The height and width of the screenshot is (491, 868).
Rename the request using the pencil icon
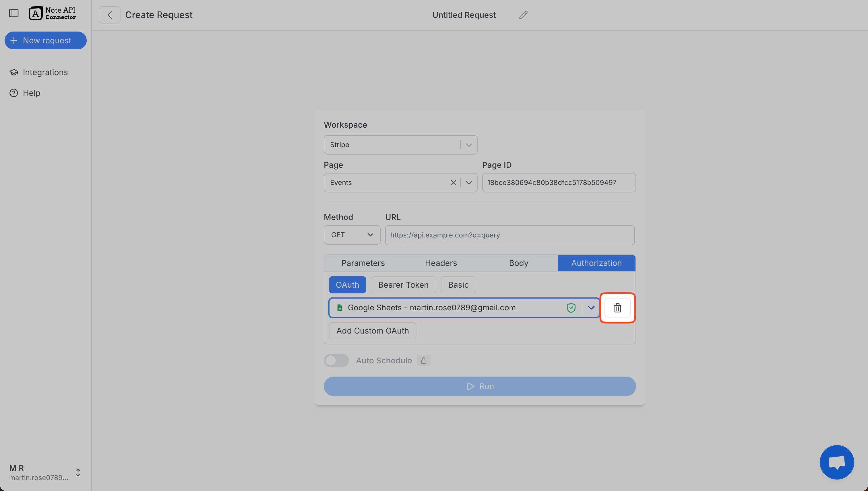523,15
